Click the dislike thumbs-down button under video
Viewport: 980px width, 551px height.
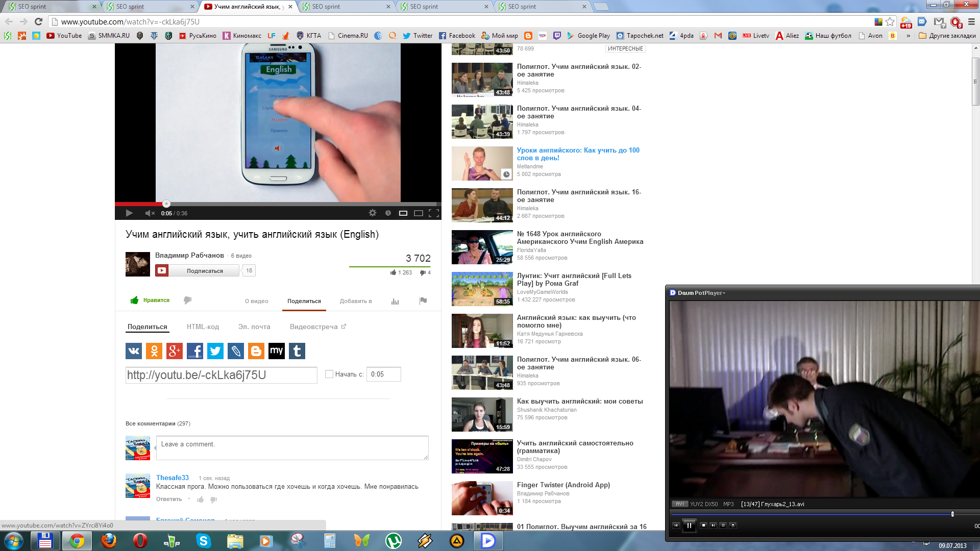click(187, 300)
